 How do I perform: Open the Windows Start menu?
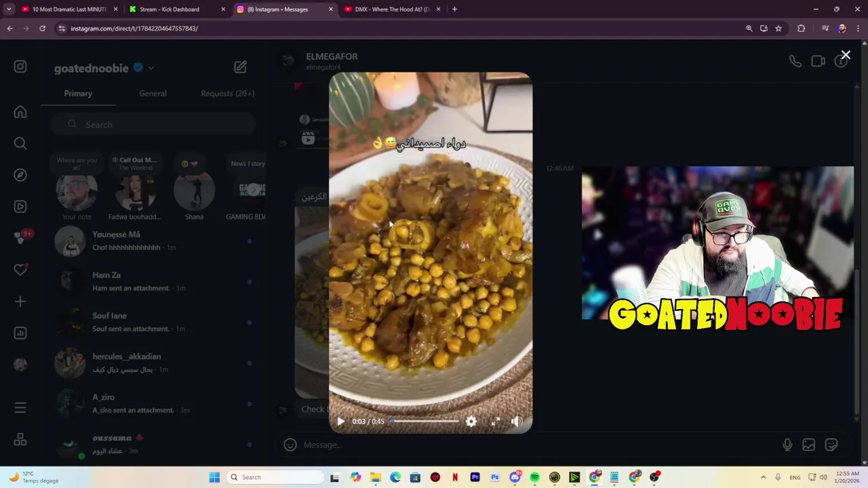[214, 477]
